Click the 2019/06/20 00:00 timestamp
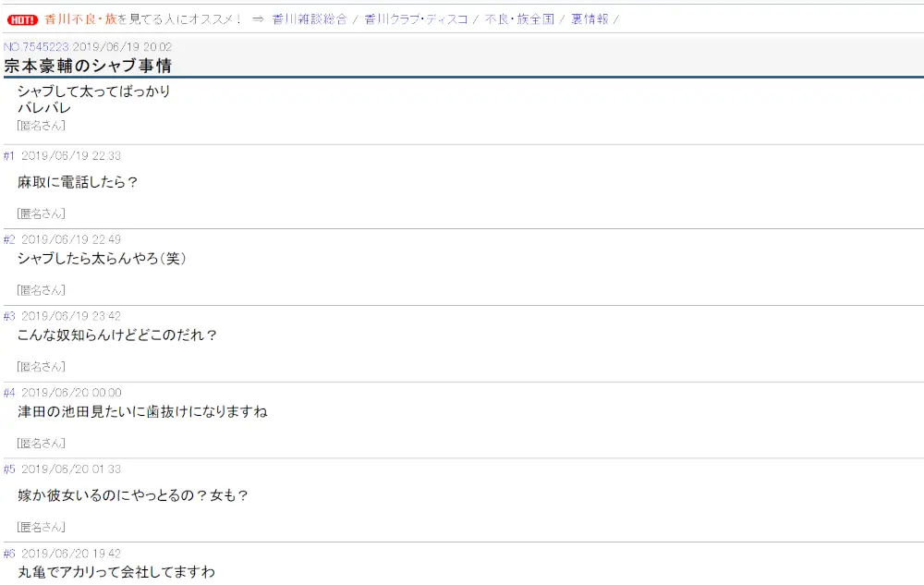924x585 pixels. click(x=71, y=393)
